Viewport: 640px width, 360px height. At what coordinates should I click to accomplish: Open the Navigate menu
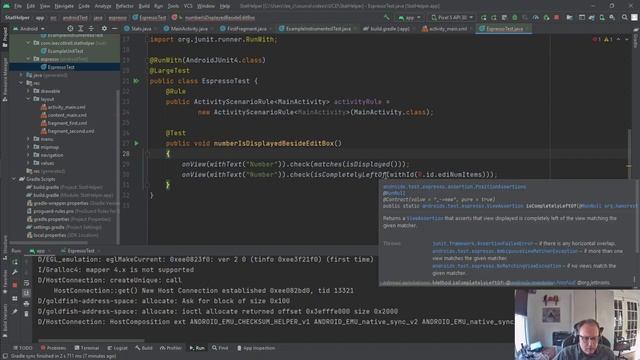pos(64,6)
